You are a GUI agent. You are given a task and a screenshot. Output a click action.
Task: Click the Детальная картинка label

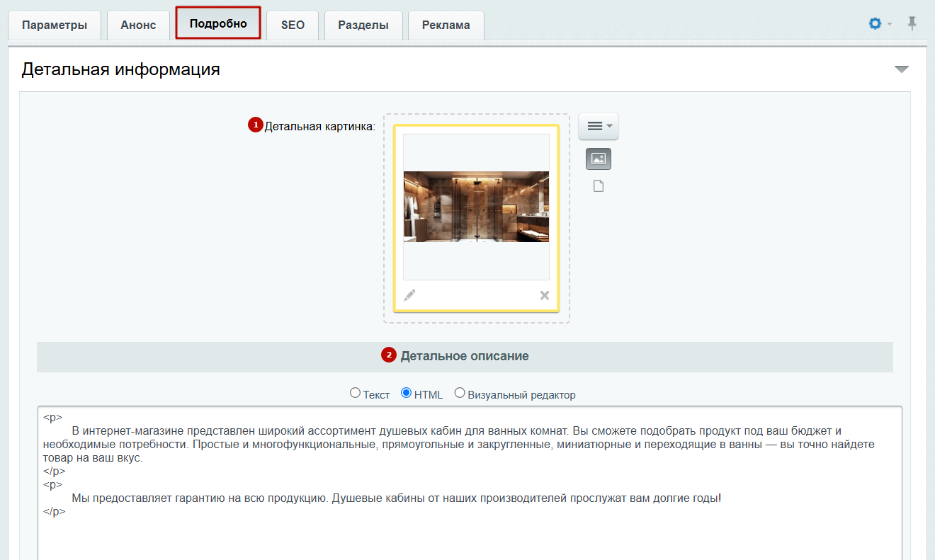click(319, 127)
